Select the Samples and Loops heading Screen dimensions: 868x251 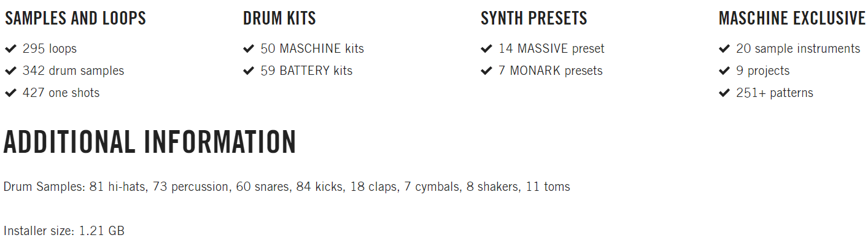[x=76, y=18]
